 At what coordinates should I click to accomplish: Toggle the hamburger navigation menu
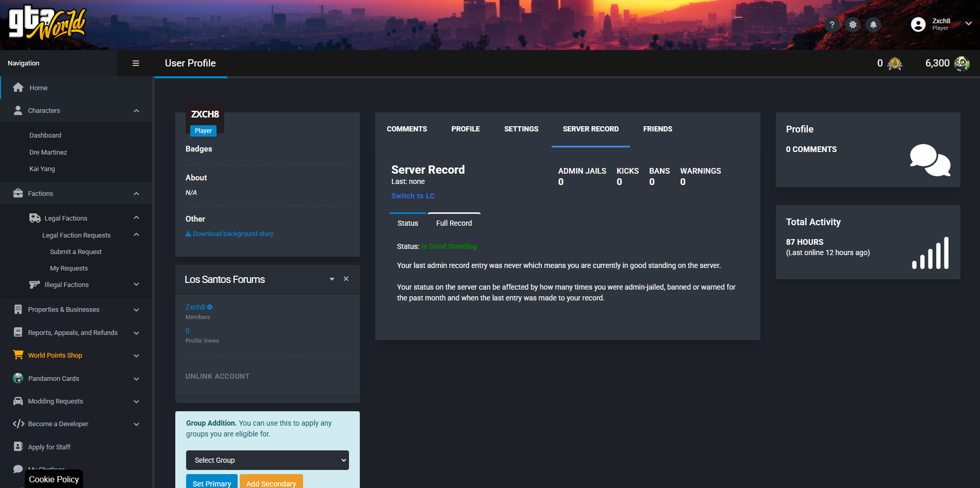[x=136, y=63]
